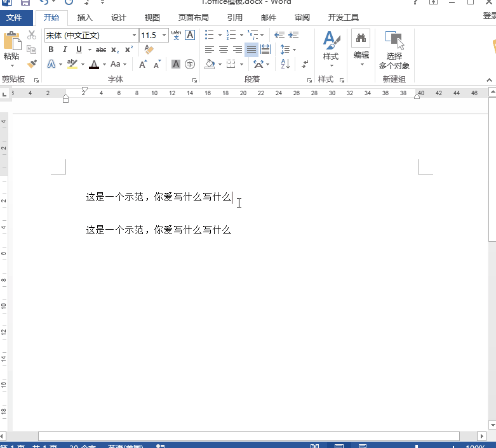This screenshot has width=496, height=448.
Task: Click the superscript x² icon
Action: pos(129,49)
